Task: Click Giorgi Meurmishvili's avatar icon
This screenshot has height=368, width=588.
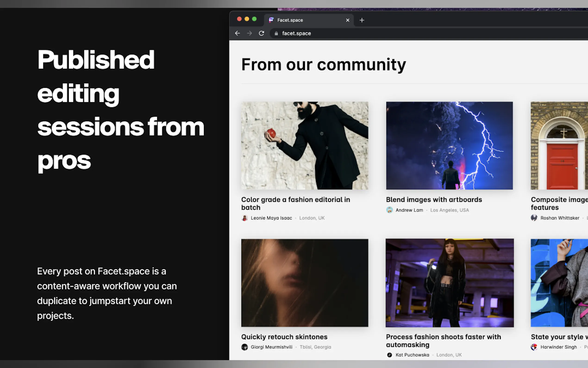Action: pos(244,347)
